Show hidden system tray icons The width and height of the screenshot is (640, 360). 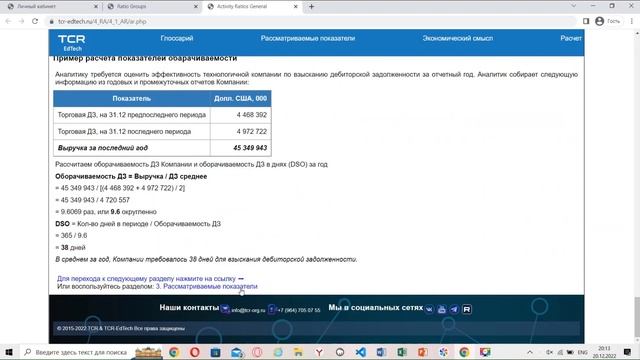530,352
